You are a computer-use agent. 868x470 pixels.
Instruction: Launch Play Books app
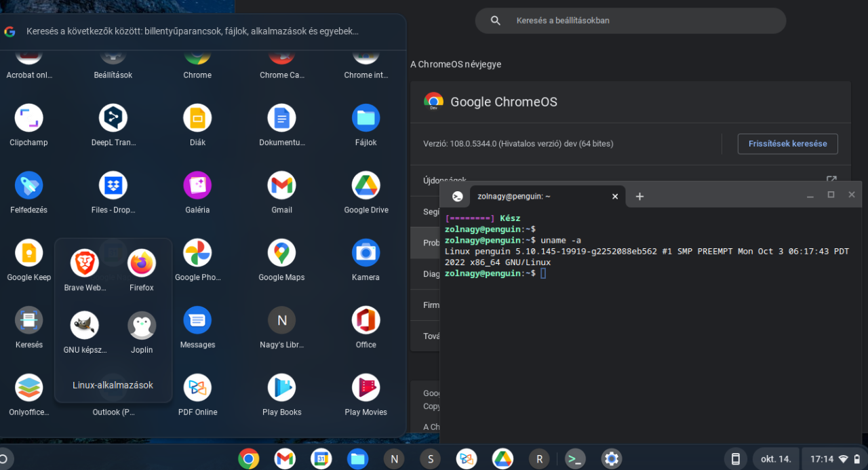[x=281, y=387]
